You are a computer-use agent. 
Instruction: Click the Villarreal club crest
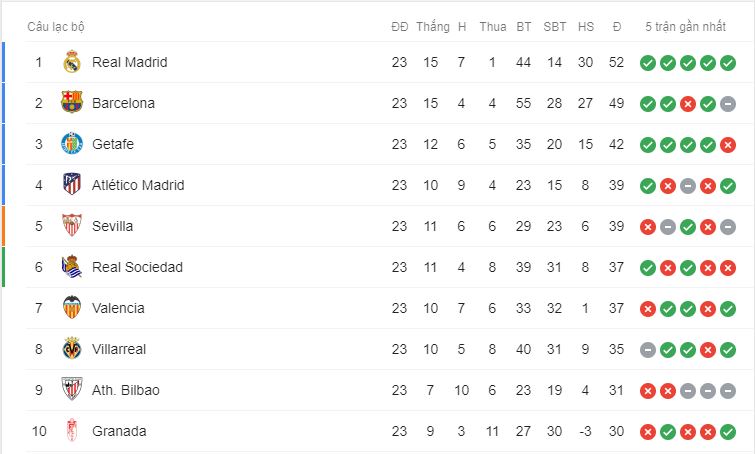point(72,349)
